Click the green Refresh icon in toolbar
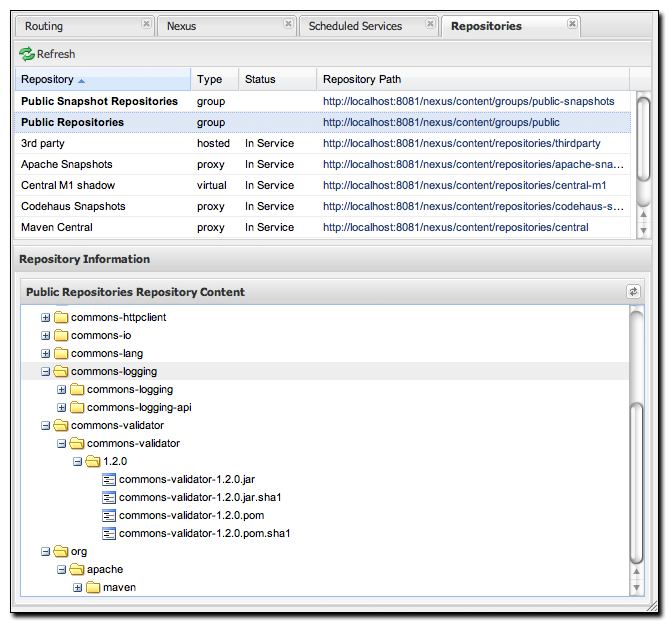Viewport: 669px width, 623px height. tap(26, 54)
